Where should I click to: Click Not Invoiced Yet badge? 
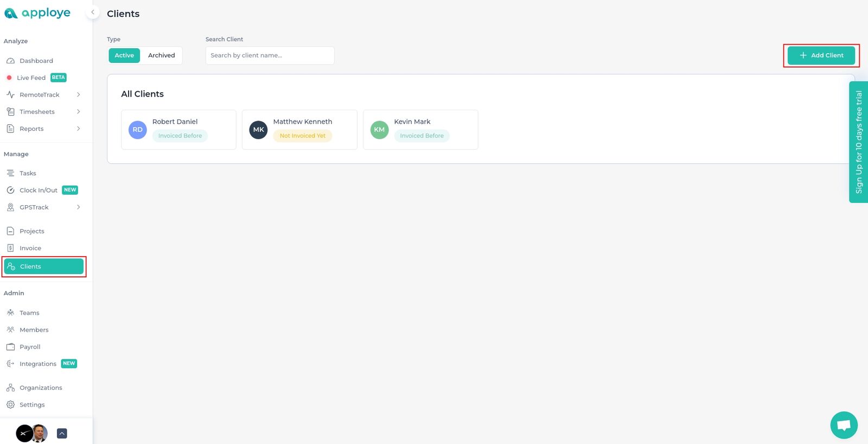pos(303,136)
